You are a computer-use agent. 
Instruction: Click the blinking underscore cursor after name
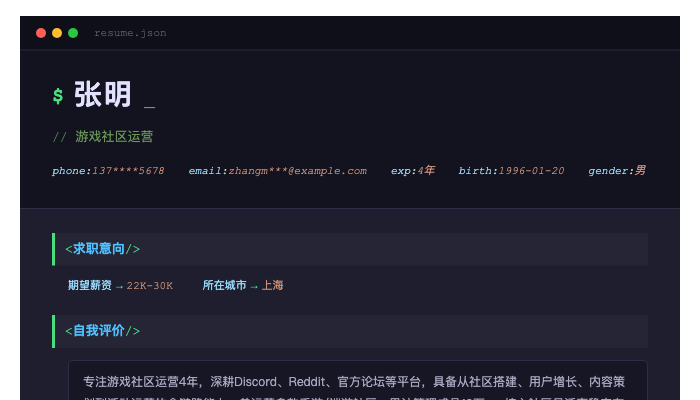(150, 107)
